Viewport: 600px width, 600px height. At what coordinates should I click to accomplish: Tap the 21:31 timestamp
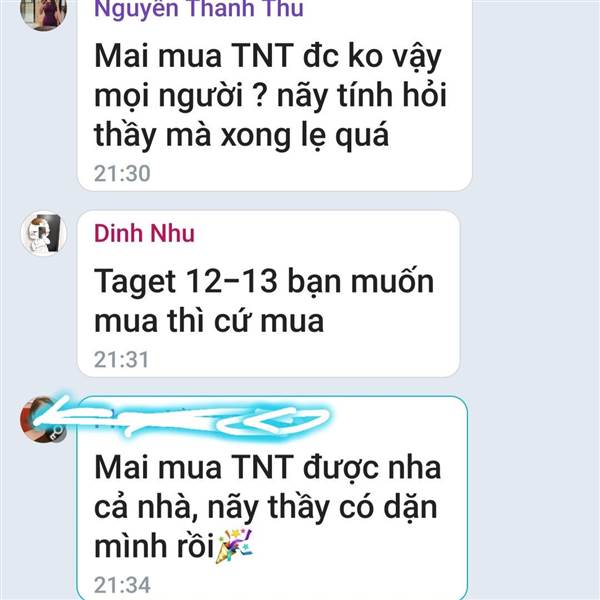(x=121, y=360)
